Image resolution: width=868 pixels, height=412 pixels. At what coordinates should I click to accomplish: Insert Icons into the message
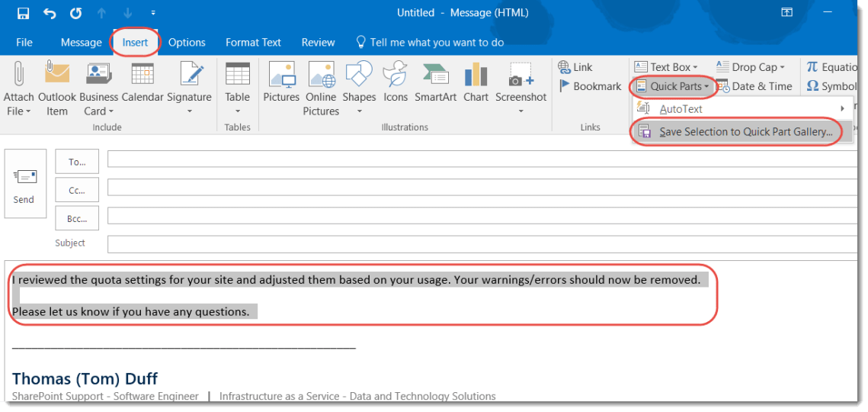tap(396, 83)
